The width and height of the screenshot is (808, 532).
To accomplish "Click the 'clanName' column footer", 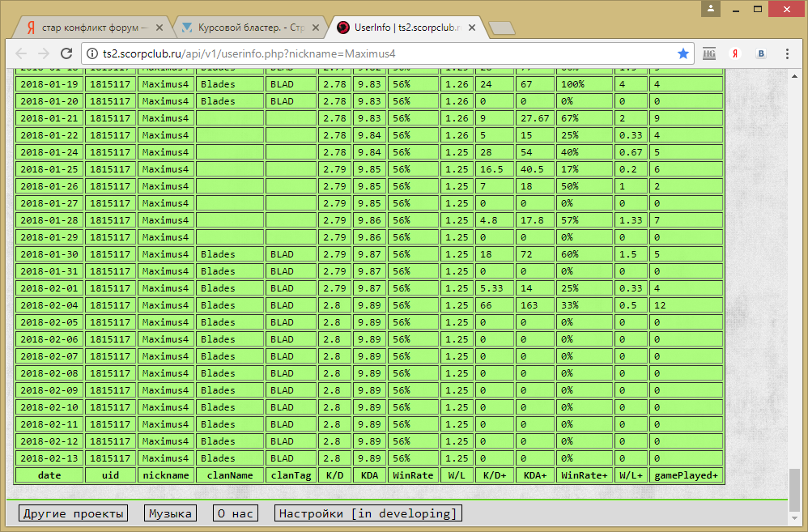I will [x=230, y=475].
